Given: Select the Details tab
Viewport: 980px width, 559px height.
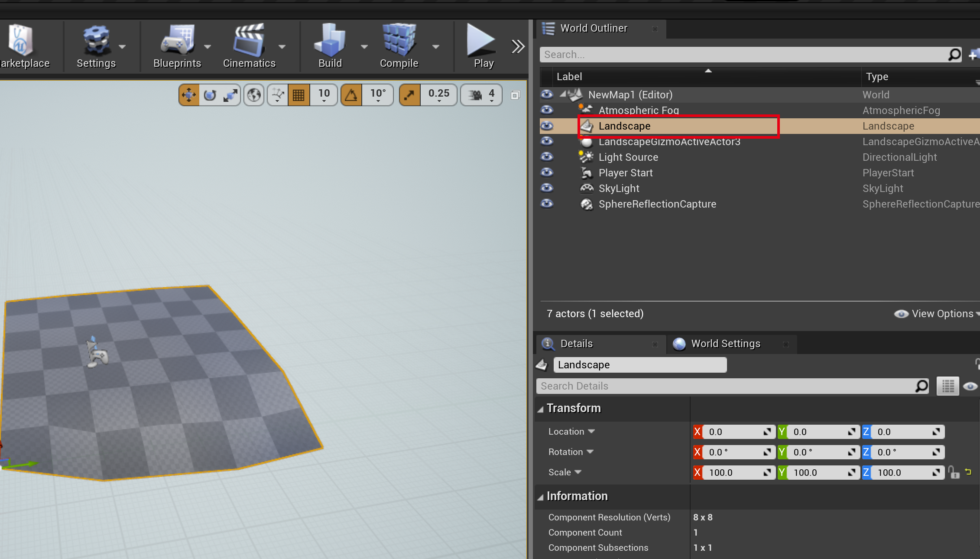Looking at the screenshot, I should [x=576, y=344].
